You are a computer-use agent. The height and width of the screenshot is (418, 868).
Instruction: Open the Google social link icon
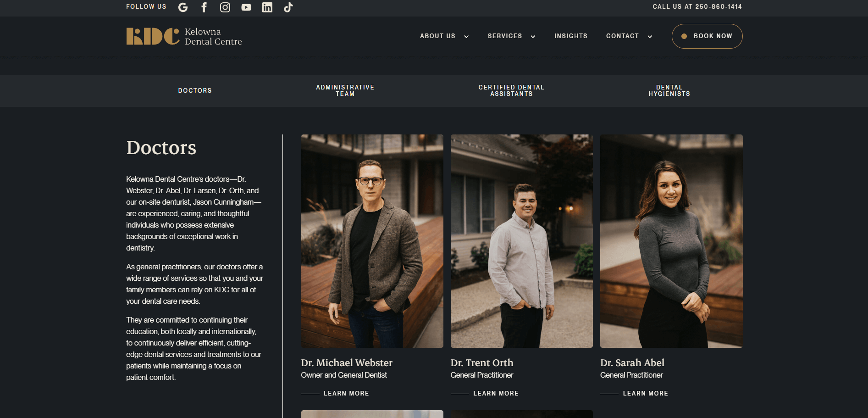coord(183,7)
